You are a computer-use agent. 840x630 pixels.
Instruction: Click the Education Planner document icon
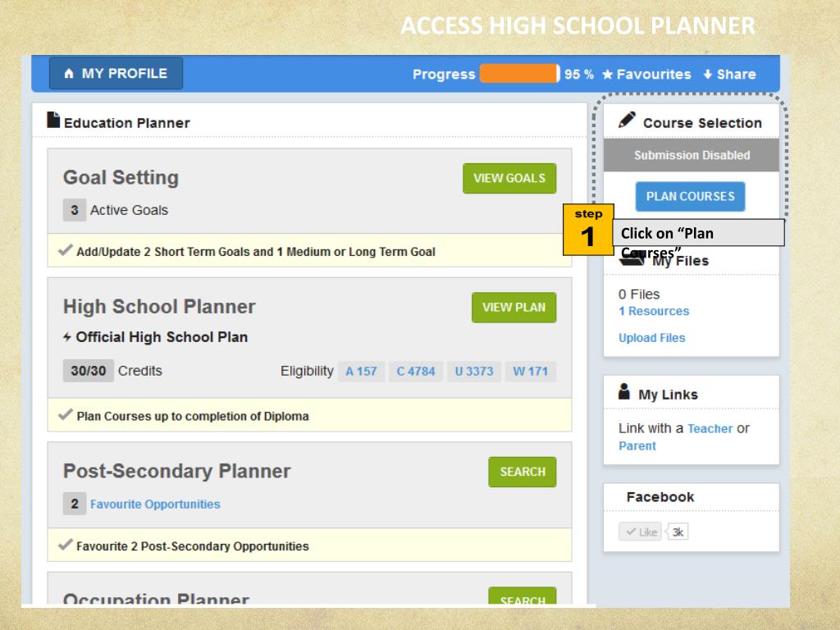pyautogui.click(x=53, y=121)
